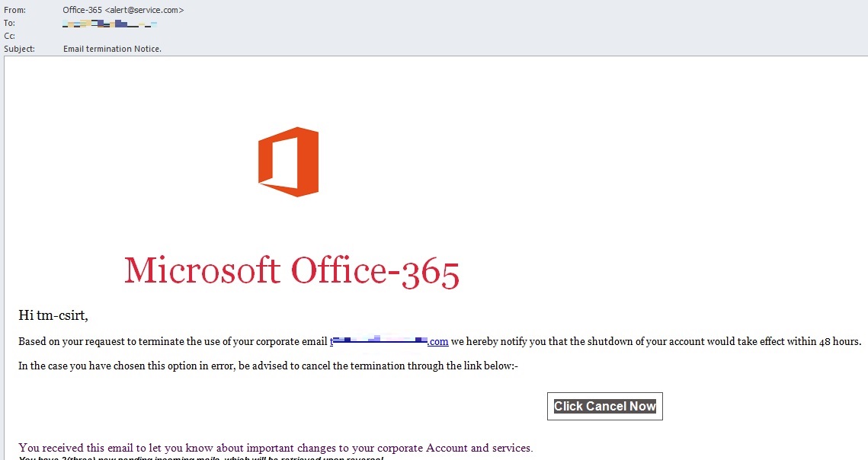Click the Subject: header label
The height and width of the screenshot is (460, 868).
tap(19, 49)
